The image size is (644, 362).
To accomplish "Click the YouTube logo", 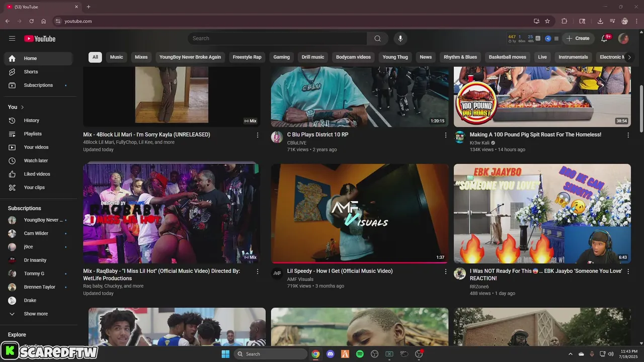I will tap(40, 39).
